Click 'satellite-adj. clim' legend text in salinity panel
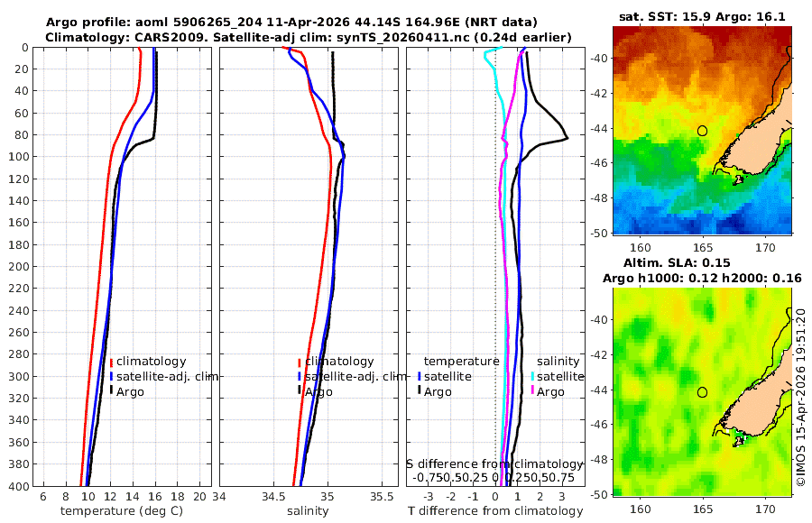This screenshot has width=812, height=523. [355, 376]
